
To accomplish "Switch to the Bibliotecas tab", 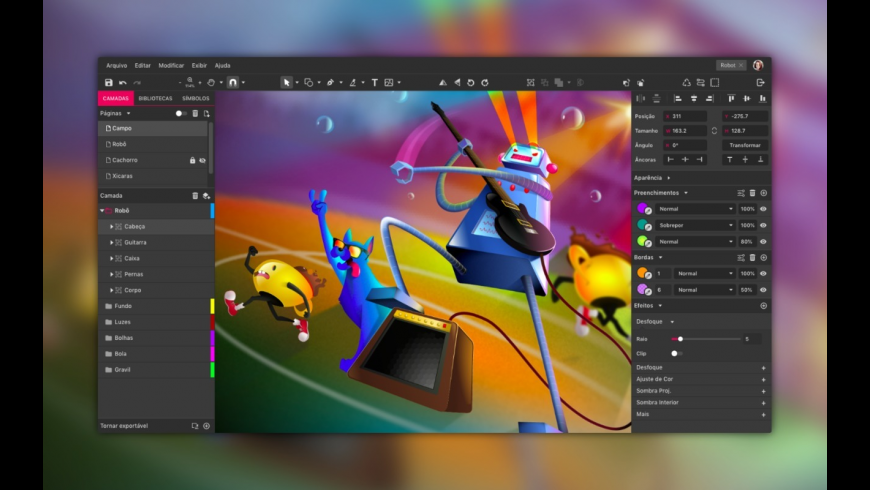I will (x=155, y=98).
